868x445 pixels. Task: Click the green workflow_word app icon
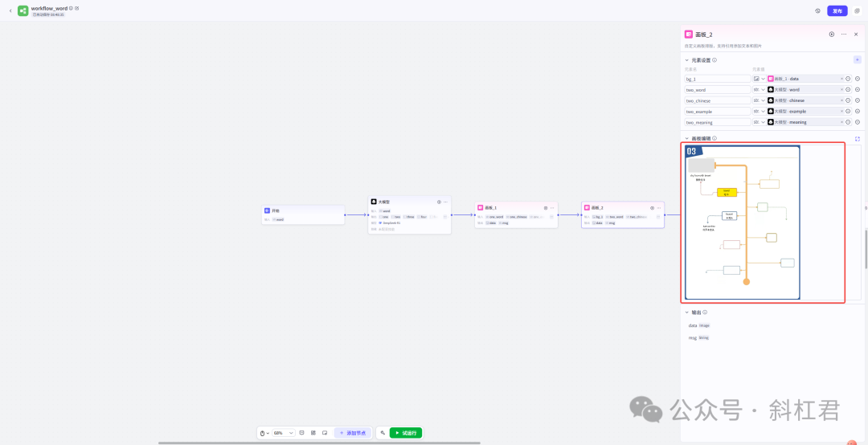pos(23,10)
